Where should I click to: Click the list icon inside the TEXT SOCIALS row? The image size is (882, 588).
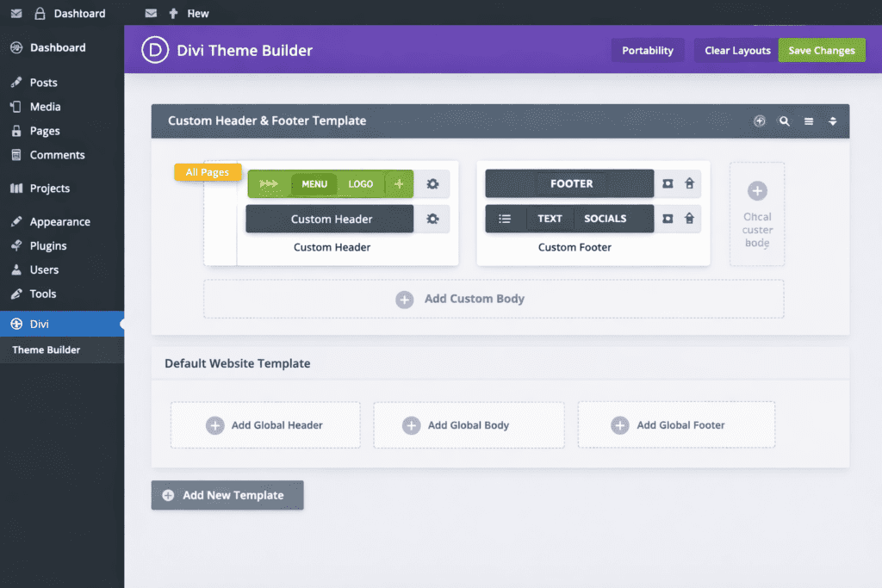click(506, 219)
